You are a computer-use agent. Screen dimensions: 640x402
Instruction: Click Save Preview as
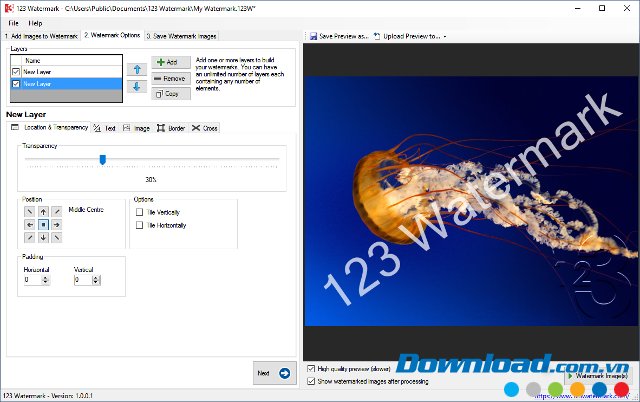click(x=339, y=36)
